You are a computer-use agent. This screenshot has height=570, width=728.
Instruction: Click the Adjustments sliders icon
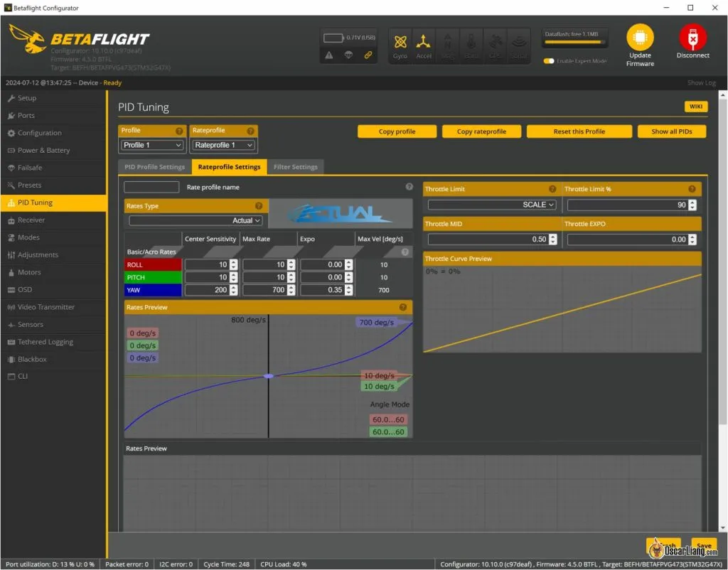[x=11, y=255]
